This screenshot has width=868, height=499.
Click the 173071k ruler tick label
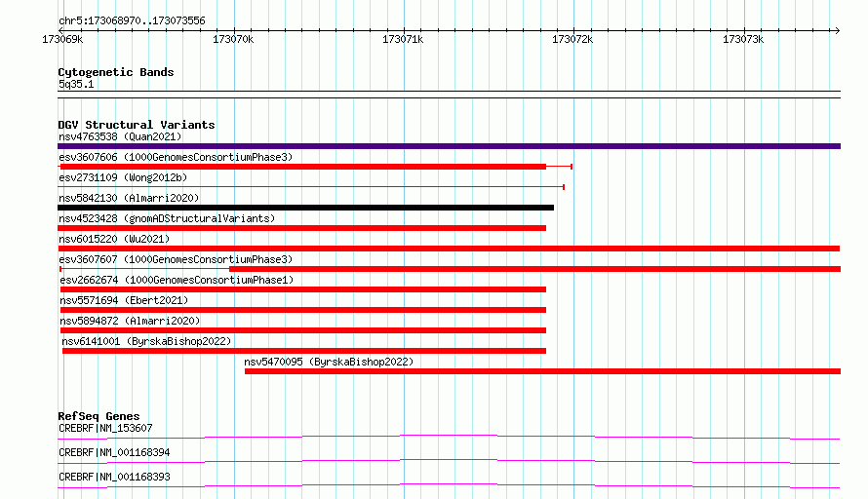pyautogui.click(x=403, y=39)
